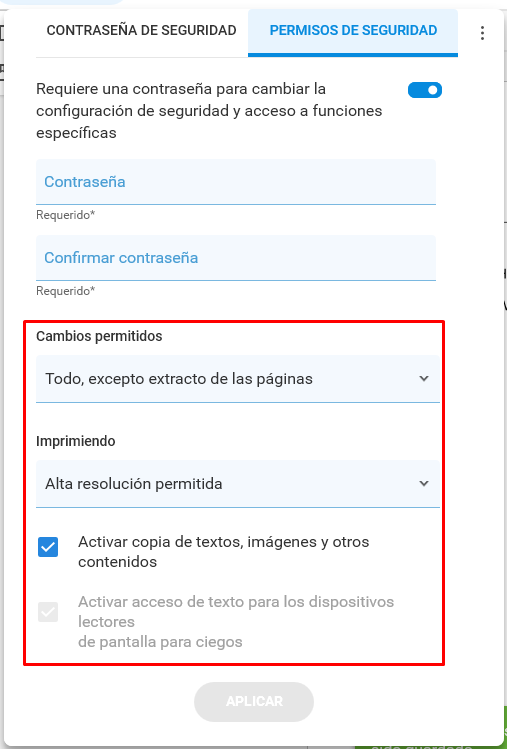Focus the Confirmar contraseña field

pyautogui.click(x=236, y=258)
